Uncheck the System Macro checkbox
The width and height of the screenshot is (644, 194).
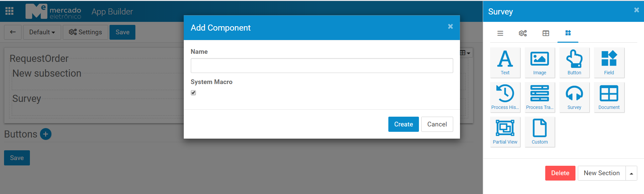(194, 93)
